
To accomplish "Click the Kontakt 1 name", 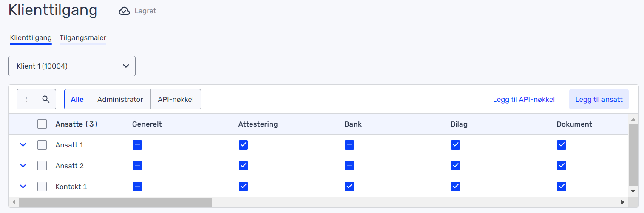I will 71,187.
